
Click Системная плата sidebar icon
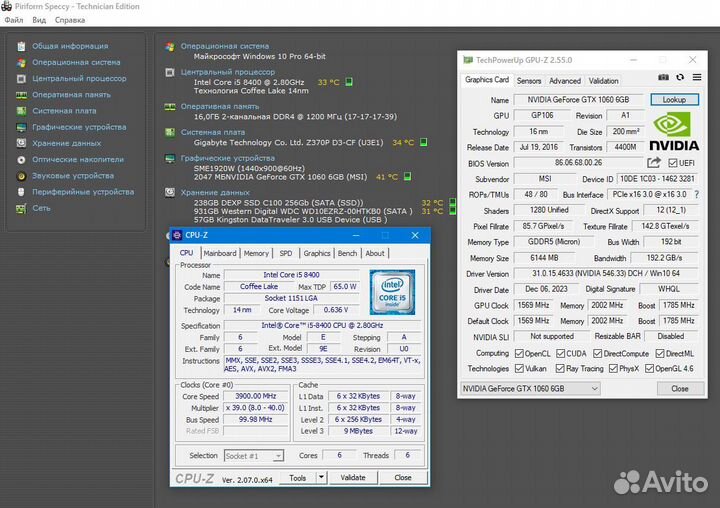click(21, 111)
